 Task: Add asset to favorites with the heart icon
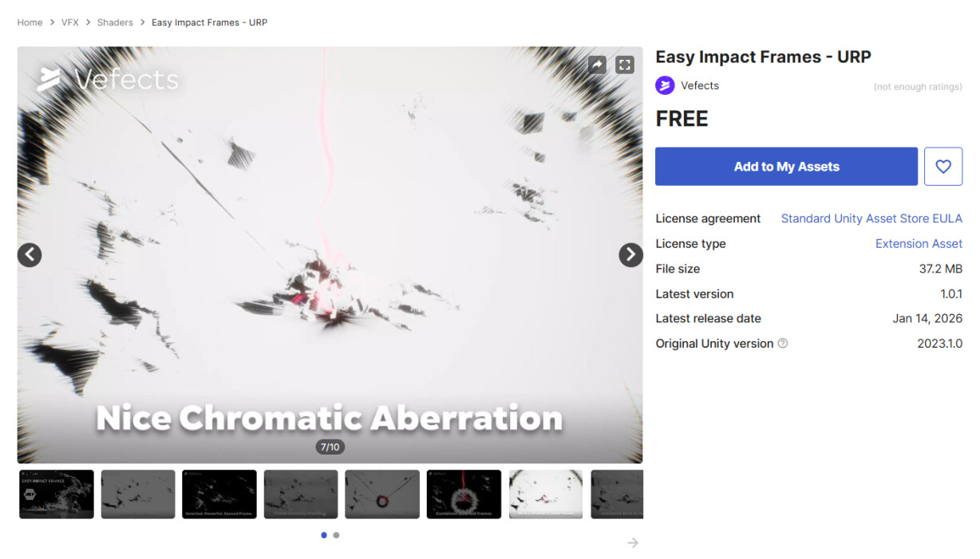coord(943,167)
